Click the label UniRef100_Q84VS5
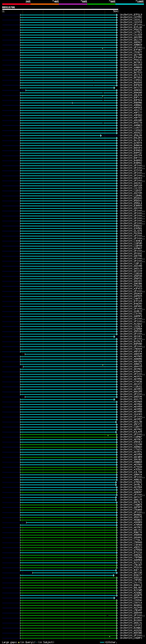This screenshot has height=644, width=146. (131, 366)
